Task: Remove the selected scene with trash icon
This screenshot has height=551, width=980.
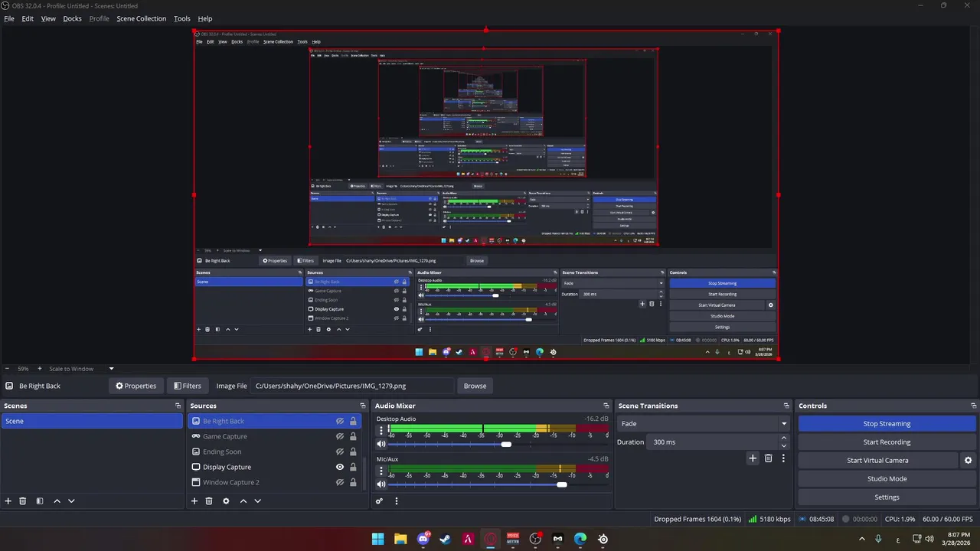Action: 23,501
